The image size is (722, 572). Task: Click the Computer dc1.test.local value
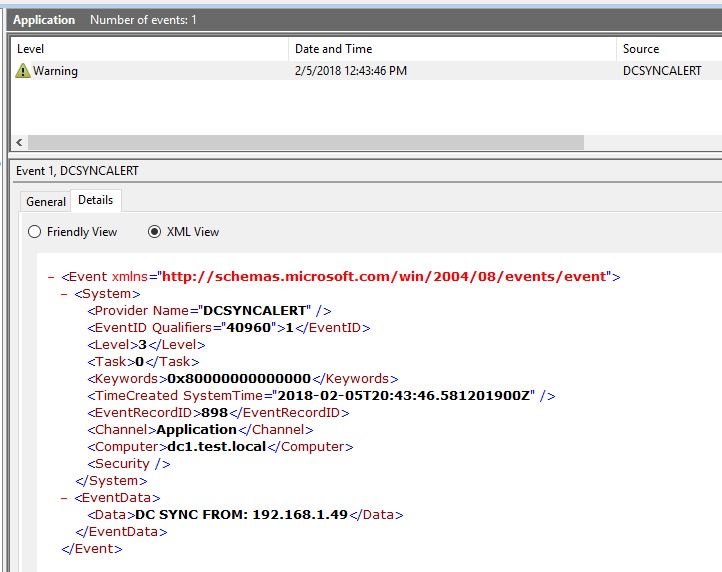pyautogui.click(x=217, y=447)
